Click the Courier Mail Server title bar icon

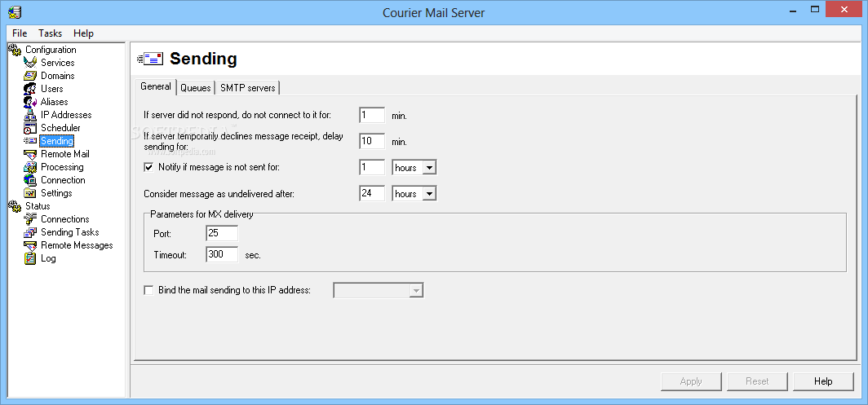pos(15,11)
